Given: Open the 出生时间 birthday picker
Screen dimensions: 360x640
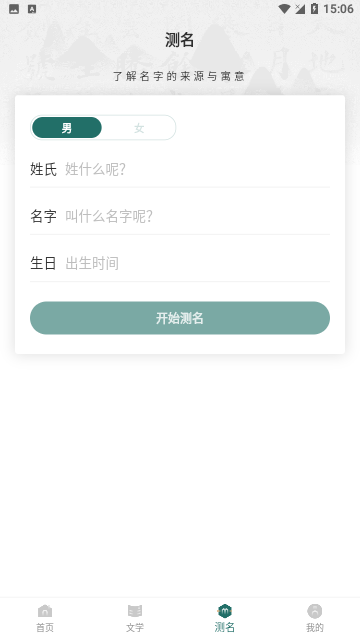Looking at the screenshot, I should [197, 263].
